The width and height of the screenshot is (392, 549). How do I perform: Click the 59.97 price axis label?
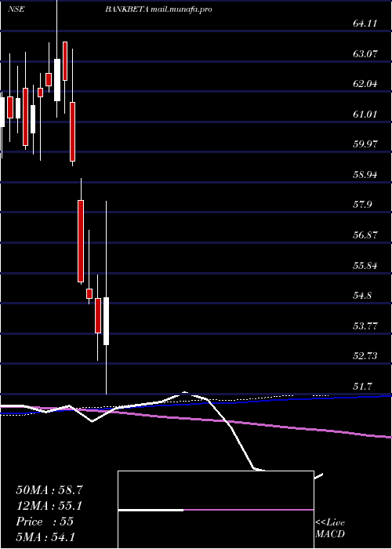[365, 144]
